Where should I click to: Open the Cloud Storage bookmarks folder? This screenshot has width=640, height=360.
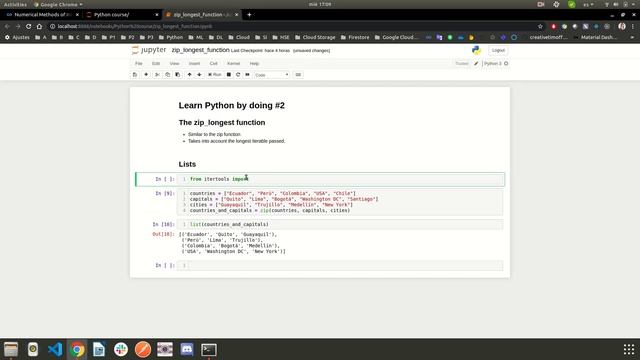pos(315,37)
